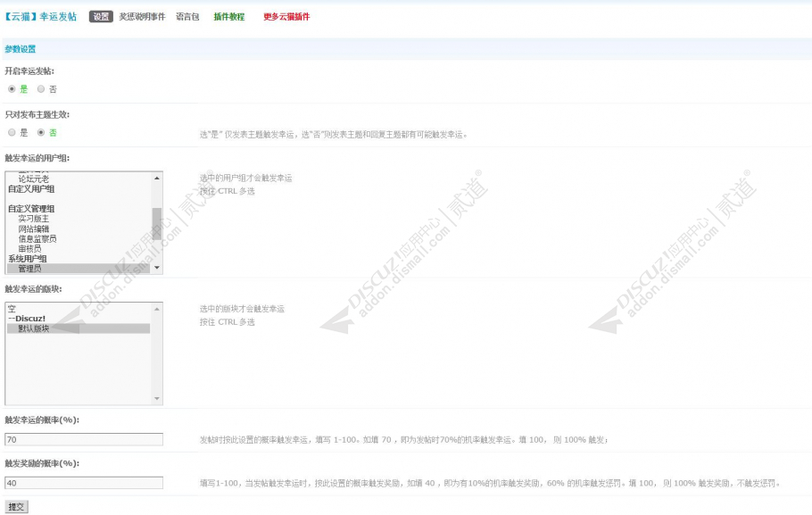Screen dimensions: 812x515
Task: Click the up arrow of user group list scrollbar
Action: tap(157, 178)
